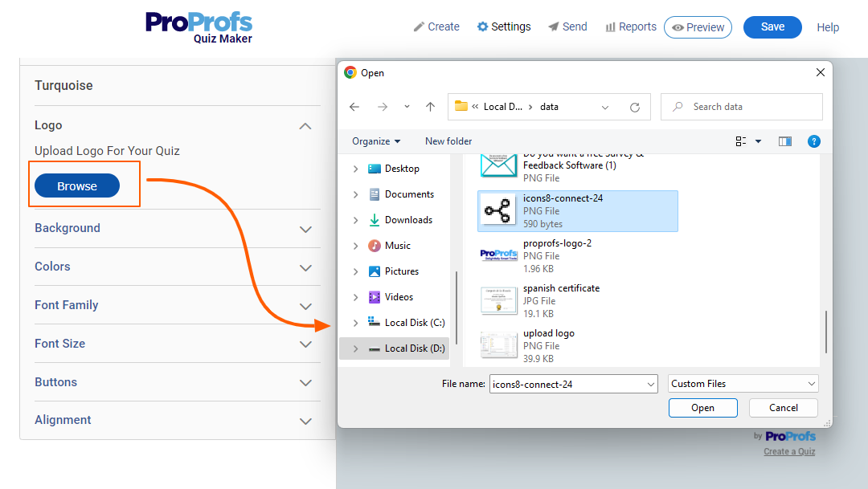The height and width of the screenshot is (489, 868).
Task: Expand the Downloads tree node
Action: coord(356,220)
